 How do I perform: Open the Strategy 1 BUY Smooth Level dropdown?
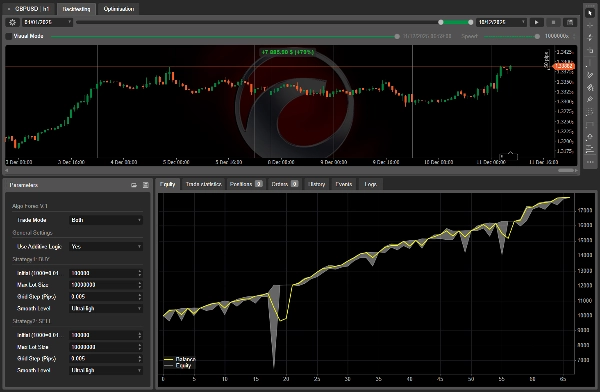pyautogui.click(x=106, y=308)
